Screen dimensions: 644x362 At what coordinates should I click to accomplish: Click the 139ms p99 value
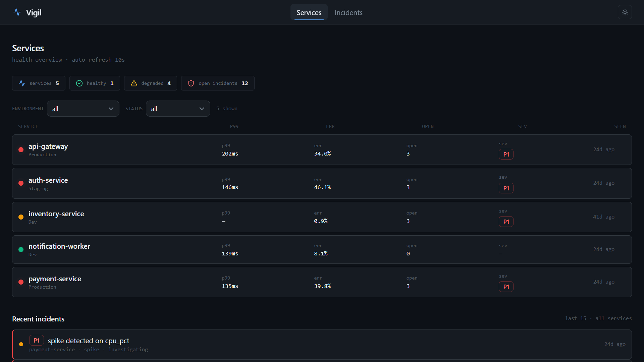(x=230, y=254)
